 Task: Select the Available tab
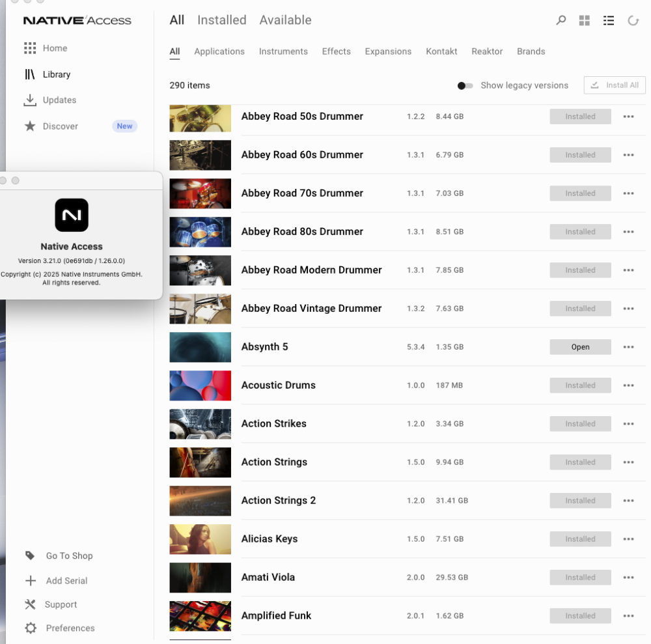tap(285, 20)
